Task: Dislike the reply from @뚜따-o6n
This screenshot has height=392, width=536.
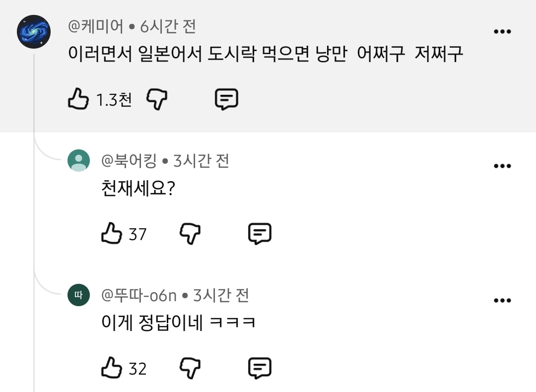Action: (x=190, y=368)
